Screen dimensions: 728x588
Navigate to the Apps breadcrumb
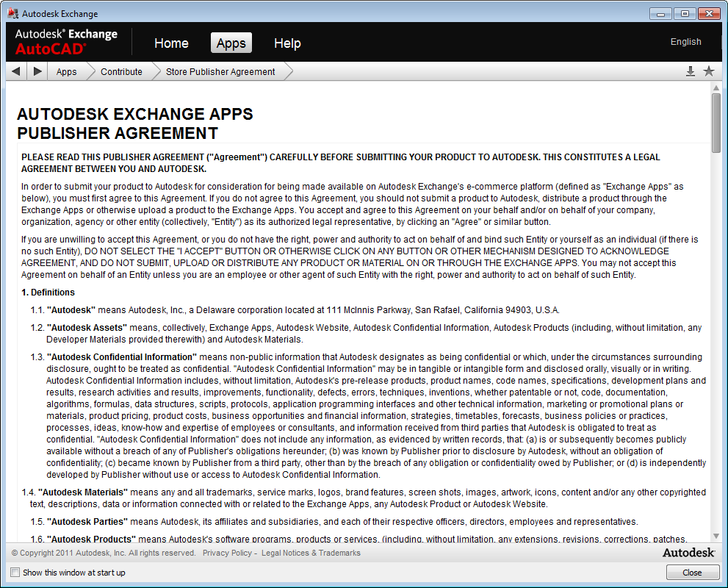66,71
